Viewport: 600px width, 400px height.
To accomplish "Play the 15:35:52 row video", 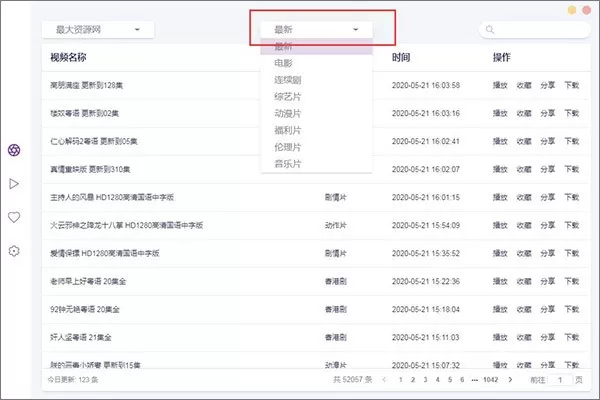I will pos(500,253).
